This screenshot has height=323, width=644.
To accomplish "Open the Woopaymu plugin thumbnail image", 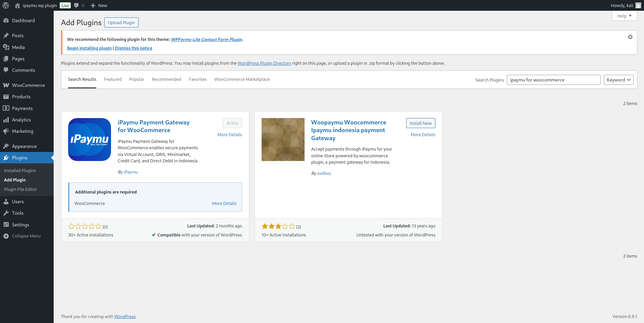I will pos(283,140).
